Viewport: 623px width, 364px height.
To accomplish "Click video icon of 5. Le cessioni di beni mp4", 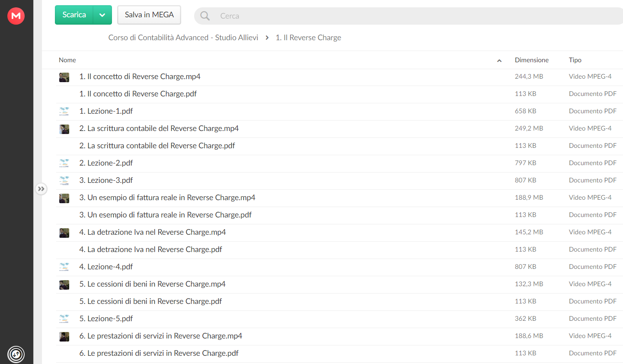I will [x=64, y=285].
